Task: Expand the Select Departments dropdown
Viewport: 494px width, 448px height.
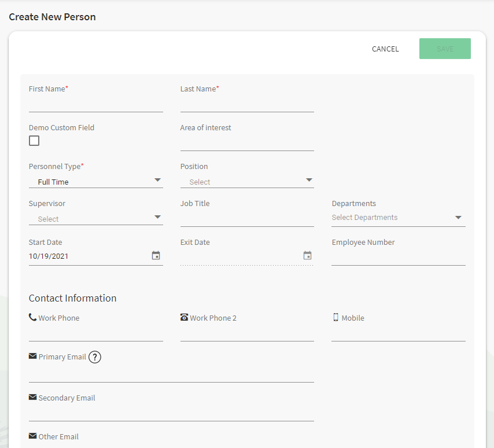Action: pyautogui.click(x=399, y=218)
